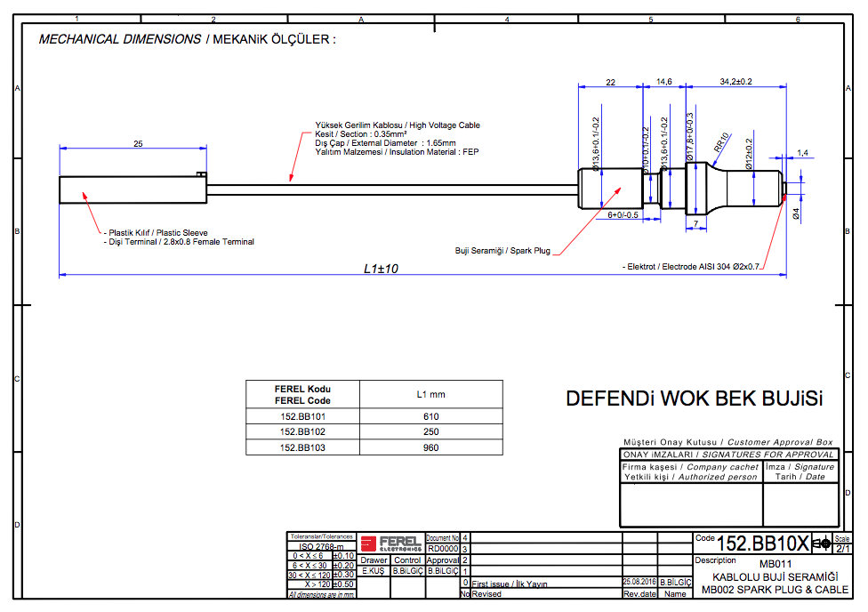
Task: Click the Mechanical Dimensions heading
Action: click(187, 40)
